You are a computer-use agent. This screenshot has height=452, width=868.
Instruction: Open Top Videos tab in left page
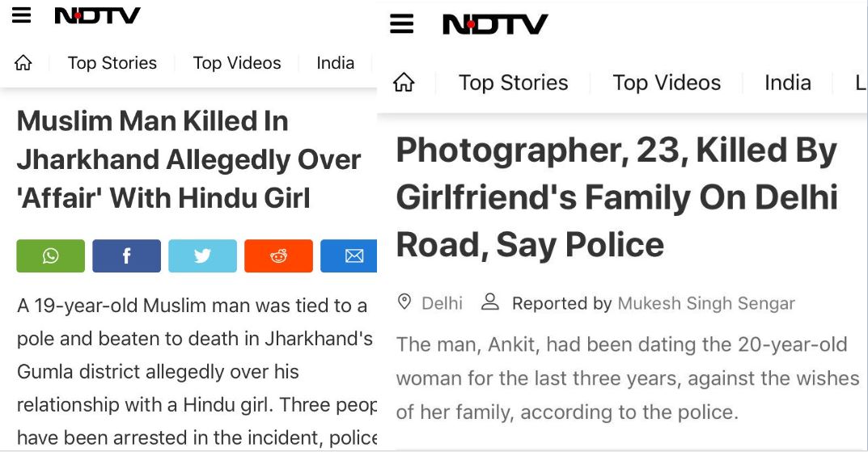(237, 63)
